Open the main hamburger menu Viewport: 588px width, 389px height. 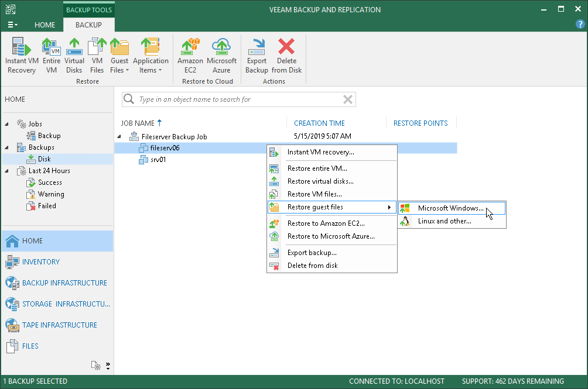[x=12, y=25]
